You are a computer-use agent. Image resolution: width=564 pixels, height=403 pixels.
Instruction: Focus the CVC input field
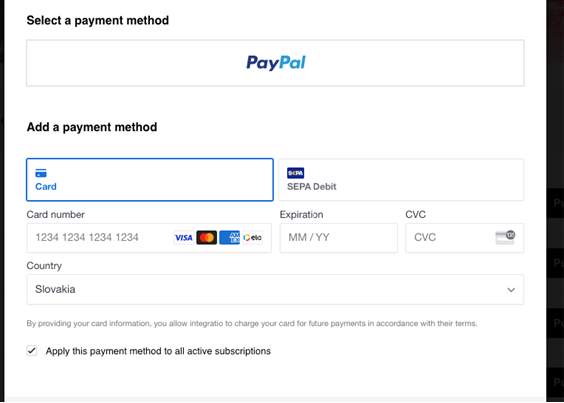(464, 237)
